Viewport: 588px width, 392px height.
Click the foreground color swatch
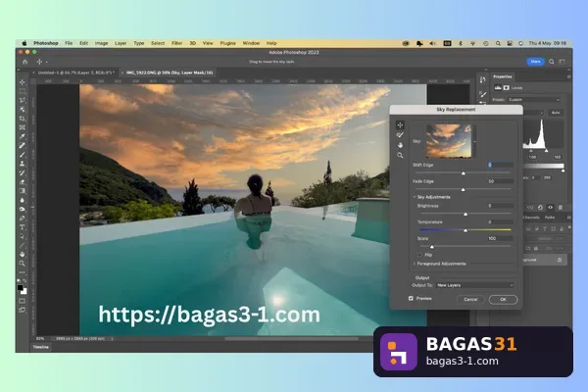pyautogui.click(x=21, y=287)
